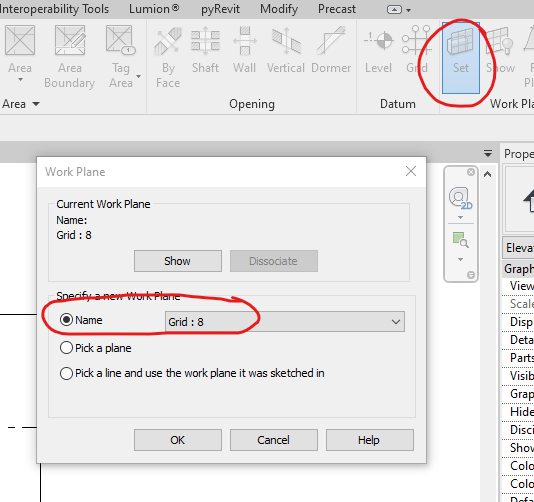Click the Show work plane tool
534x502 pixels.
coord(500,50)
